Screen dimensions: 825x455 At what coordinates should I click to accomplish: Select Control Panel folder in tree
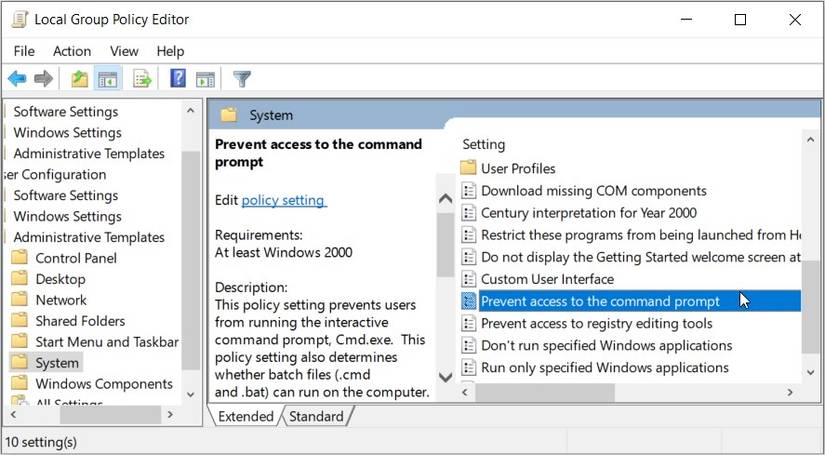(x=76, y=258)
